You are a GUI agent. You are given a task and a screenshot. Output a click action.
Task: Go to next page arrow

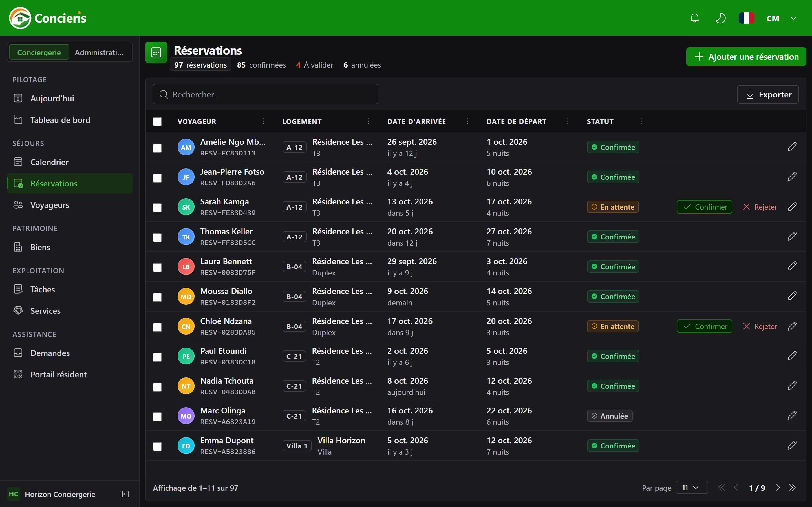[778, 488]
